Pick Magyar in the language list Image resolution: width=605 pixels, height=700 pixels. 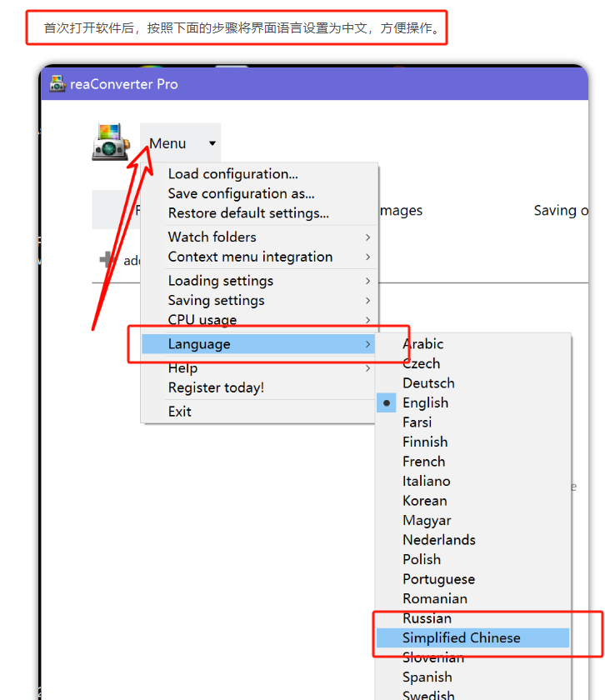click(472, 520)
